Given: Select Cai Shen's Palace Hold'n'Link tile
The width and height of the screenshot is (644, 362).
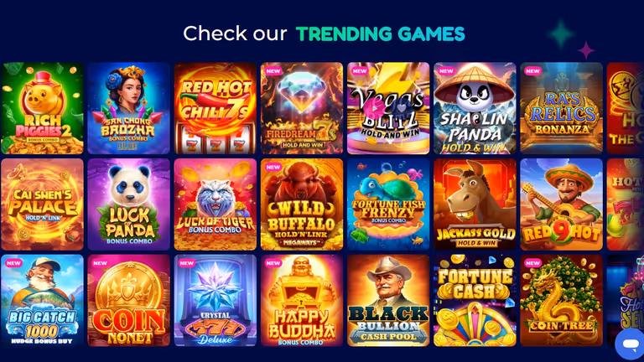Looking at the screenshot, I should (x=42, y=204).
